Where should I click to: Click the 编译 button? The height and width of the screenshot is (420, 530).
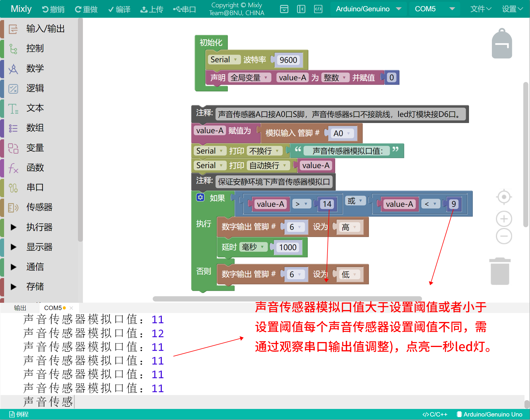click(x=119, y=9)
